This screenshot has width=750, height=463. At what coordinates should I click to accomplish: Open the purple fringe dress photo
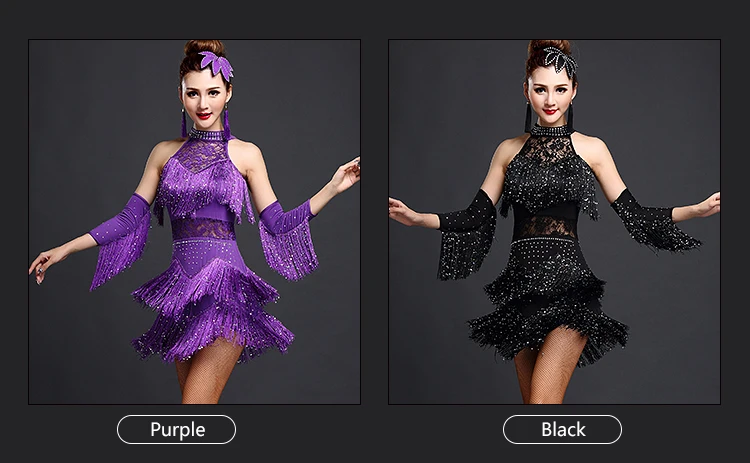click(x=195, y=222)
